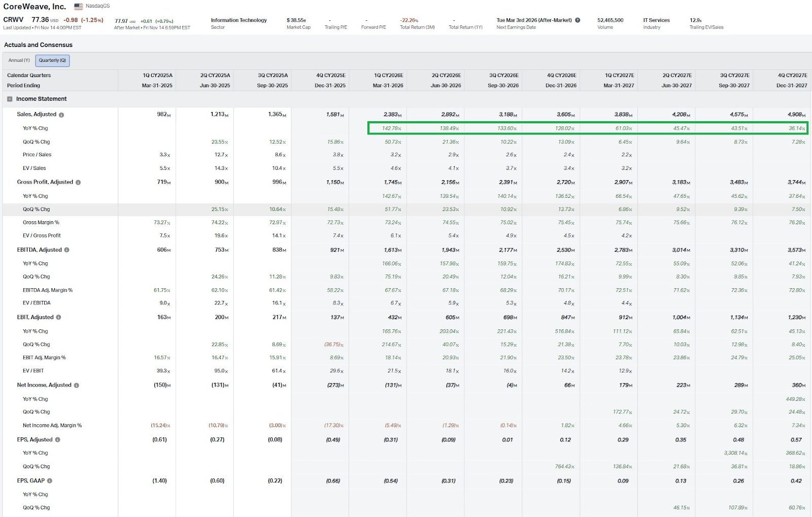812x517 pixels.
Task: Click the -22.26% total return (3M) value
Action: coord(409,20)
